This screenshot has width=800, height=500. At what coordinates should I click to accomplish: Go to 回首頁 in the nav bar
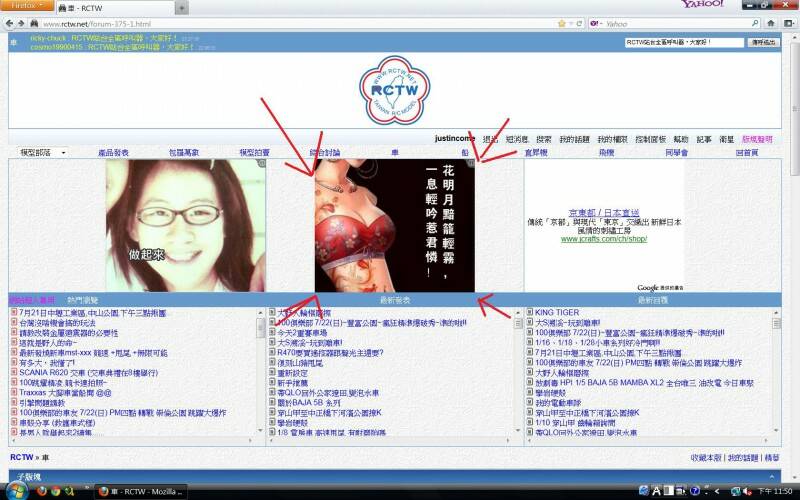747,153
